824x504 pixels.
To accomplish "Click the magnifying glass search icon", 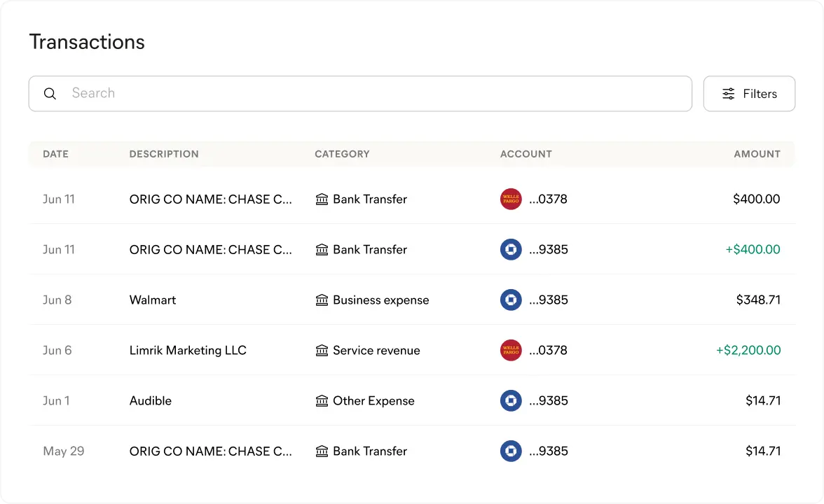I will click(x=50, y=94).
